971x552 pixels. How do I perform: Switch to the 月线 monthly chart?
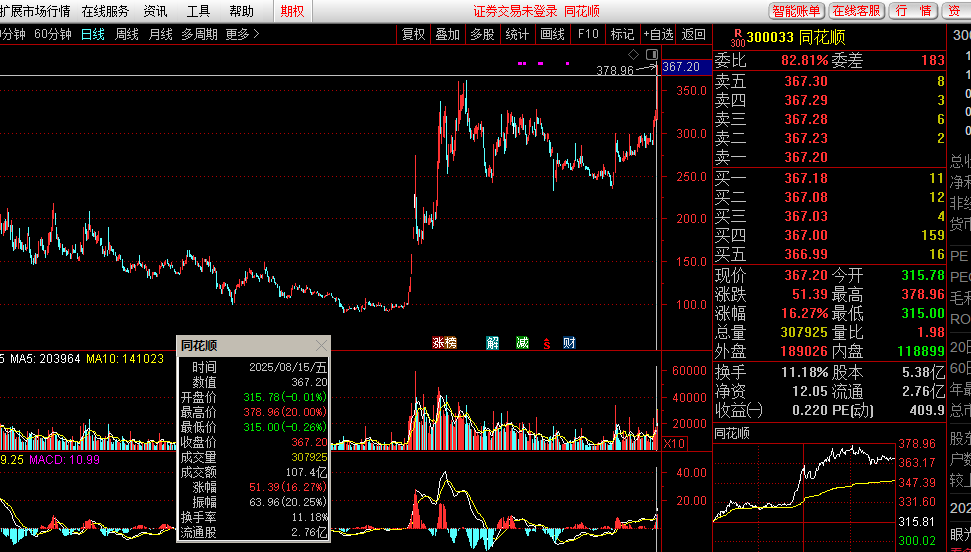[160, 35]
